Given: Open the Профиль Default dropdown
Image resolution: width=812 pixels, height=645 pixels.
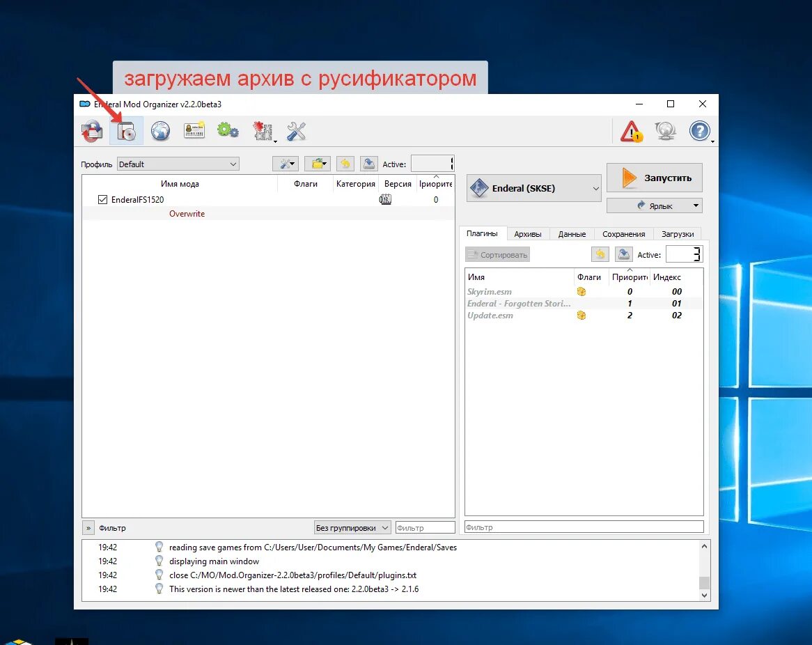Looking at the screenshot, I should (x=178, y=164).
